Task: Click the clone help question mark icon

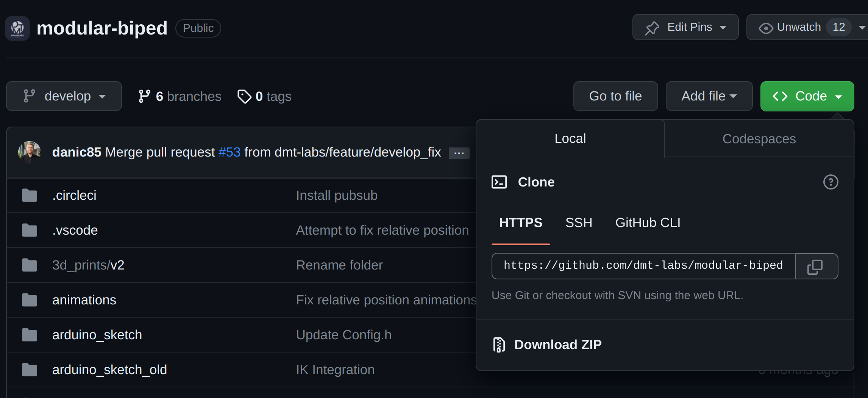Action: click(831, 182)
